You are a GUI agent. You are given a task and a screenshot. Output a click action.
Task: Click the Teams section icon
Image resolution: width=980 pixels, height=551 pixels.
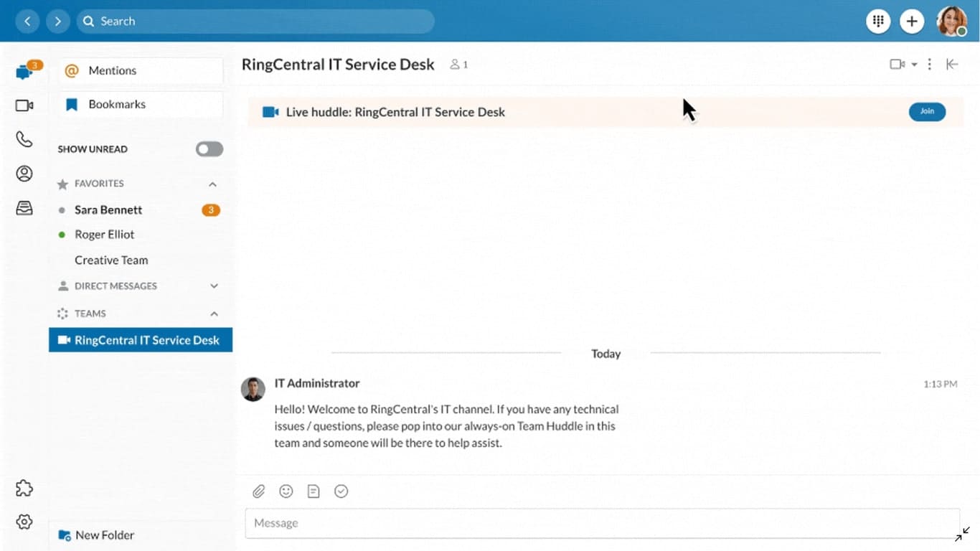coord(62,314)
